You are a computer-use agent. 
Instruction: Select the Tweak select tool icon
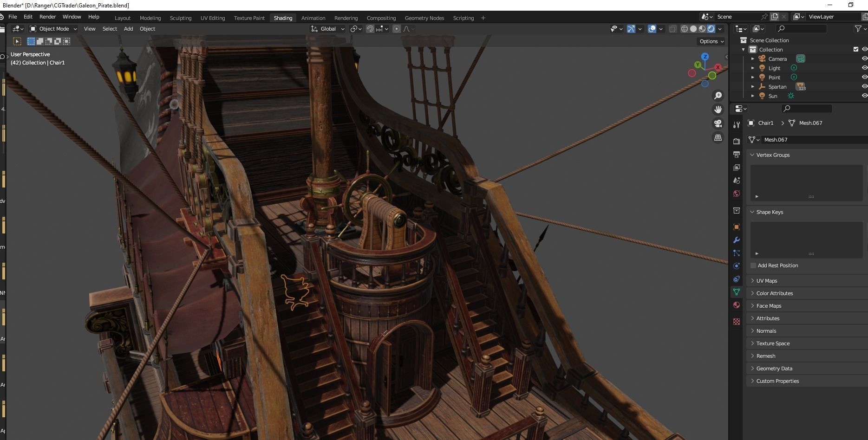[x=17, y=41]
